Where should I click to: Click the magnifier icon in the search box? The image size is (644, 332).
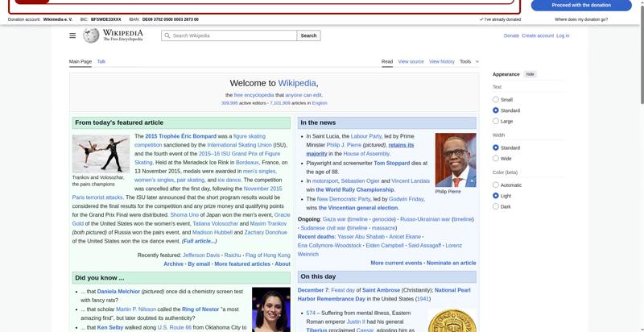point(167,35)
